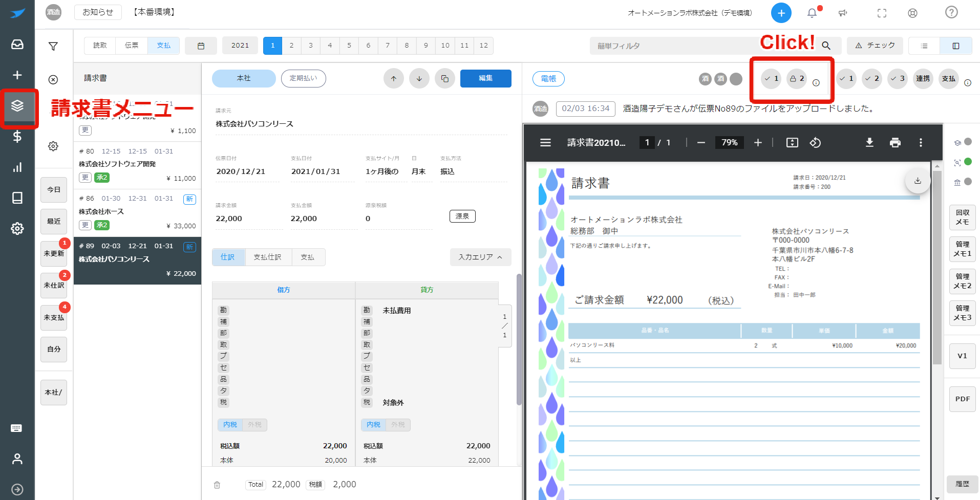Open the 仕訳 tab
This screenshot has width=980, height=500.
coord(228,257)
